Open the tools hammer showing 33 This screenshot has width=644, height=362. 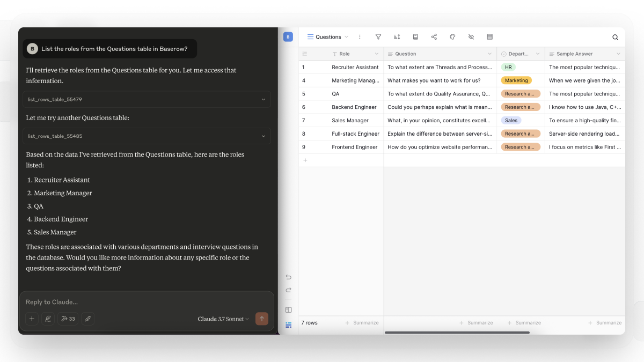point(68,319)
